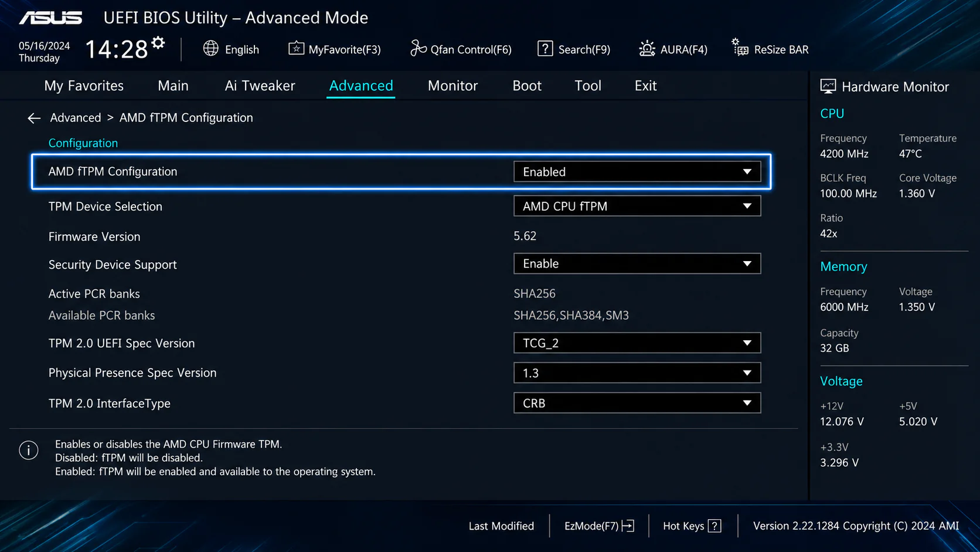The width and height of the screenshot is (980, 552).
Task: Click Active PCR banks label
Action: [x=94, y=294]
